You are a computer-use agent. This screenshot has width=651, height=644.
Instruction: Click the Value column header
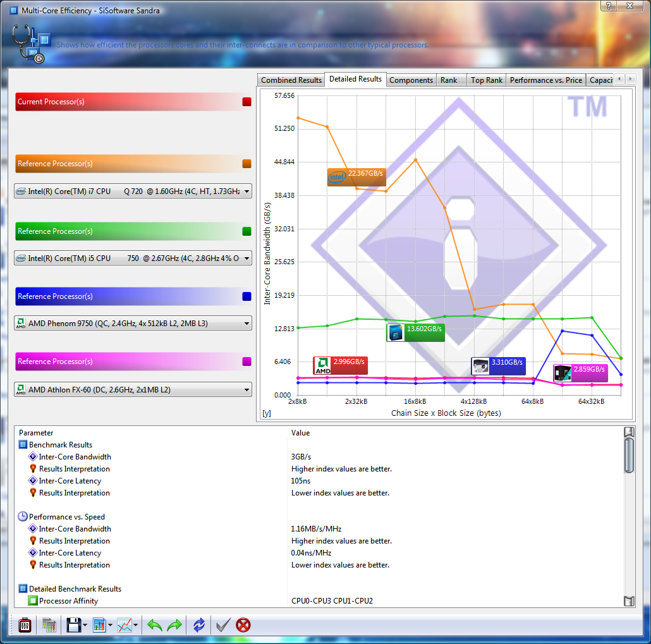pyautogui.click(x=300, y=433)
